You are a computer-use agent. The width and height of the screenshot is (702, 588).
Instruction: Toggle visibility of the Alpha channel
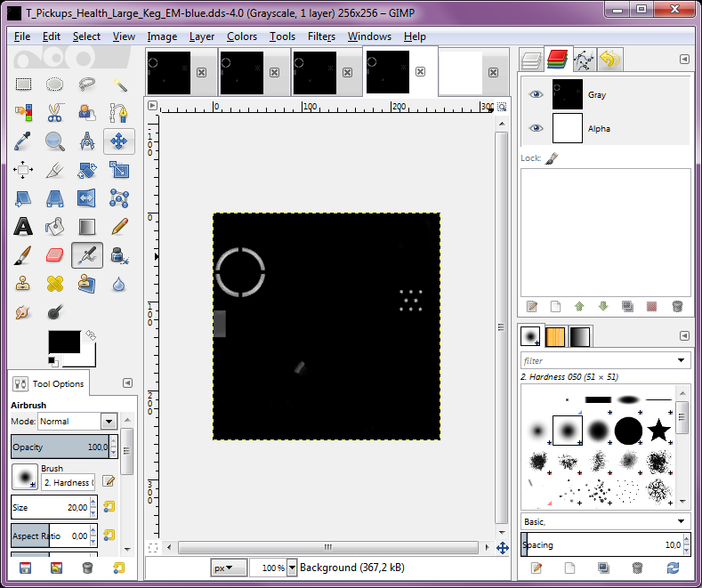(x=535, y=128)
